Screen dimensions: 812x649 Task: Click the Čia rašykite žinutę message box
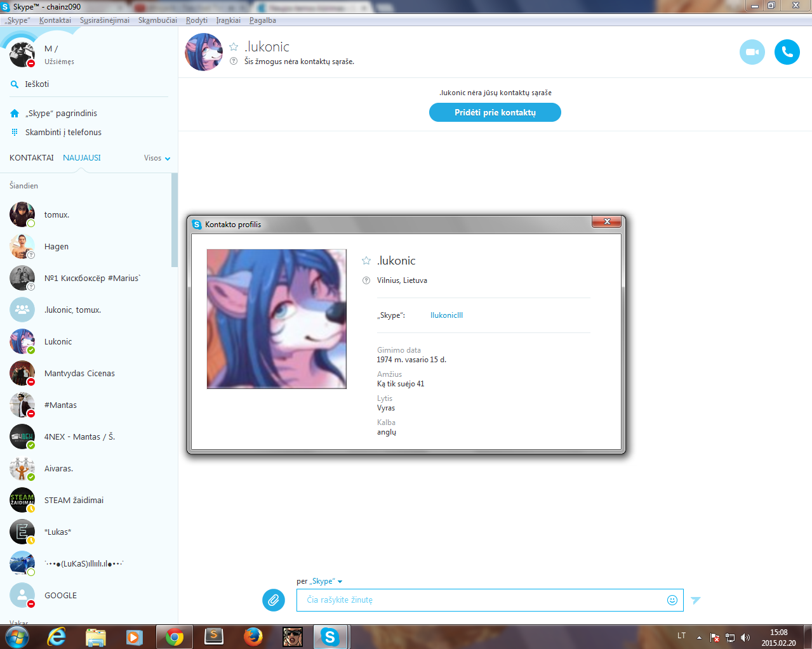point(489,600)
